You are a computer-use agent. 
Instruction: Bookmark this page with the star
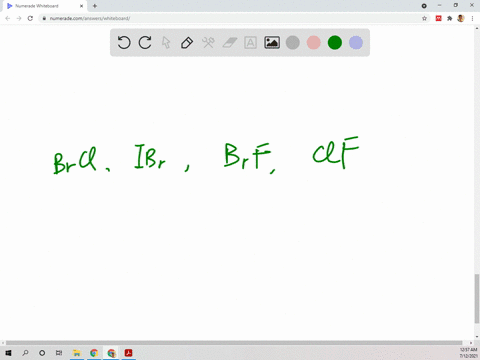click(424, 18)
